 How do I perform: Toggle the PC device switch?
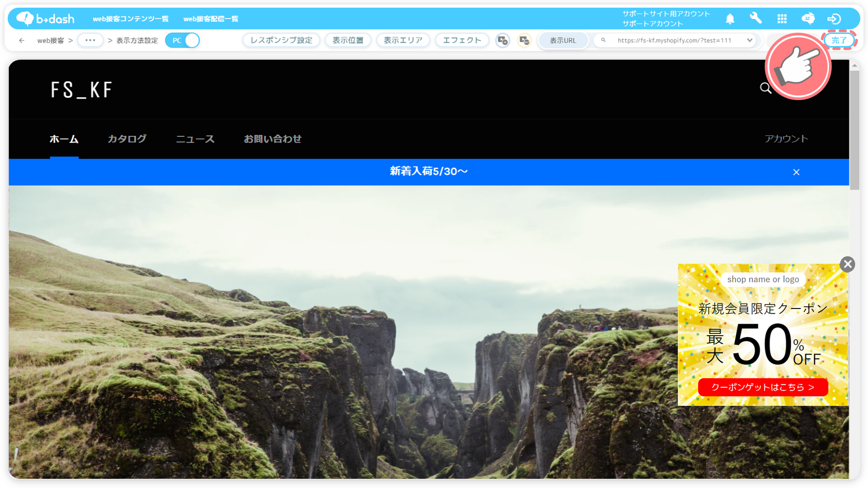182,40
